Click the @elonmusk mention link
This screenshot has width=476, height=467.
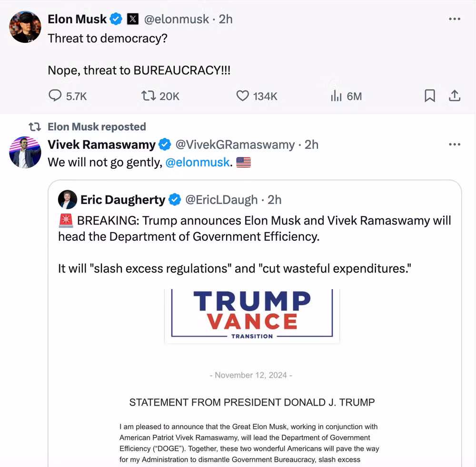pos(198,162)
